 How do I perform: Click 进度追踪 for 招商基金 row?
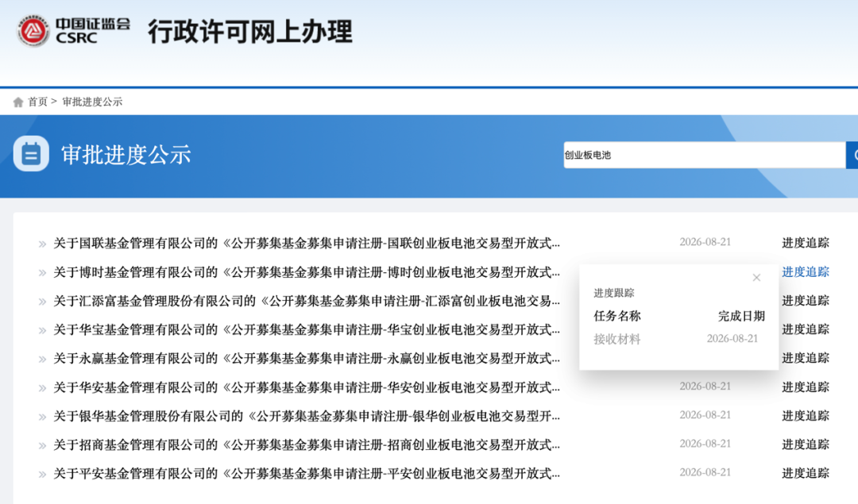point(806,444)
